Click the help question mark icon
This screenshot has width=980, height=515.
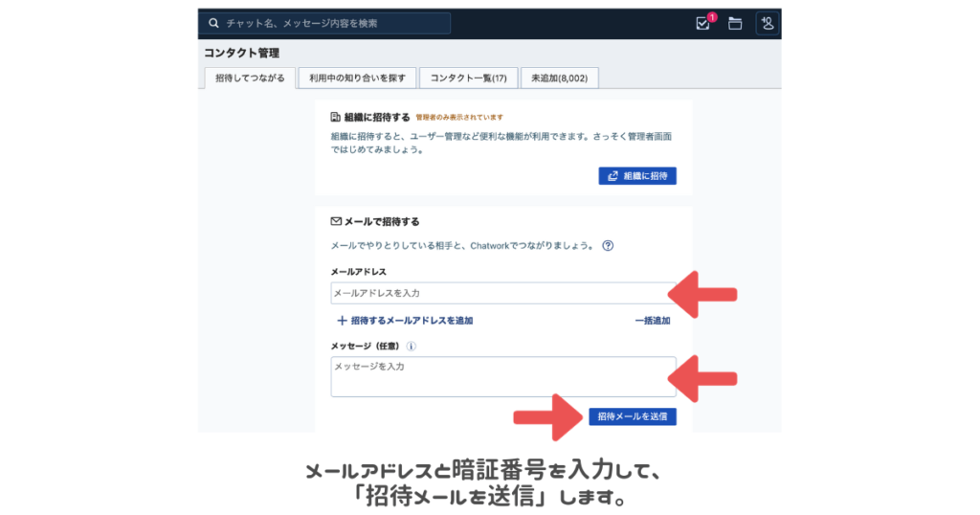[x=608, y=246]
